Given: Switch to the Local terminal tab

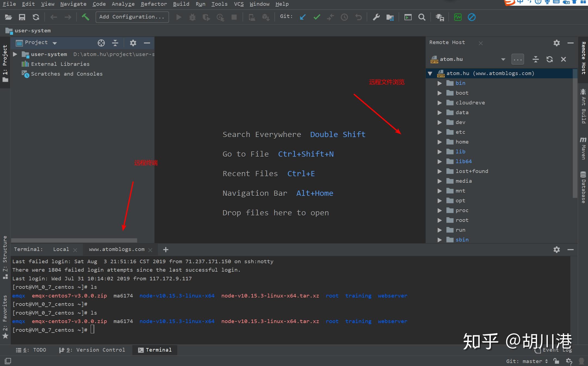Looking at the screenshot, I should (x=61, y=249).
